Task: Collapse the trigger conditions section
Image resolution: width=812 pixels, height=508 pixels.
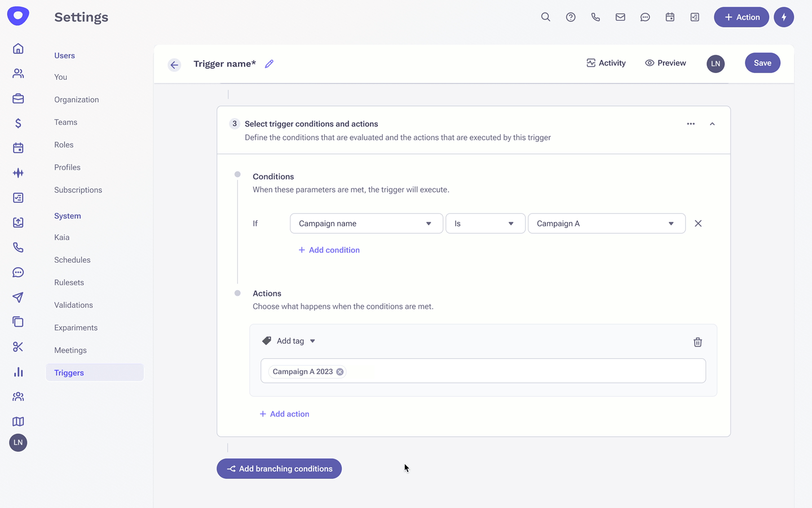Action: [712, 124]
